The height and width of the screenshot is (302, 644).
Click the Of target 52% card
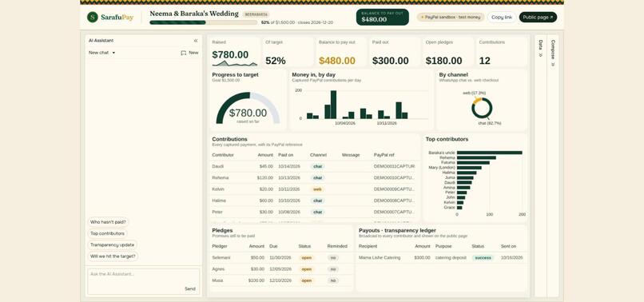coord(288,52)
